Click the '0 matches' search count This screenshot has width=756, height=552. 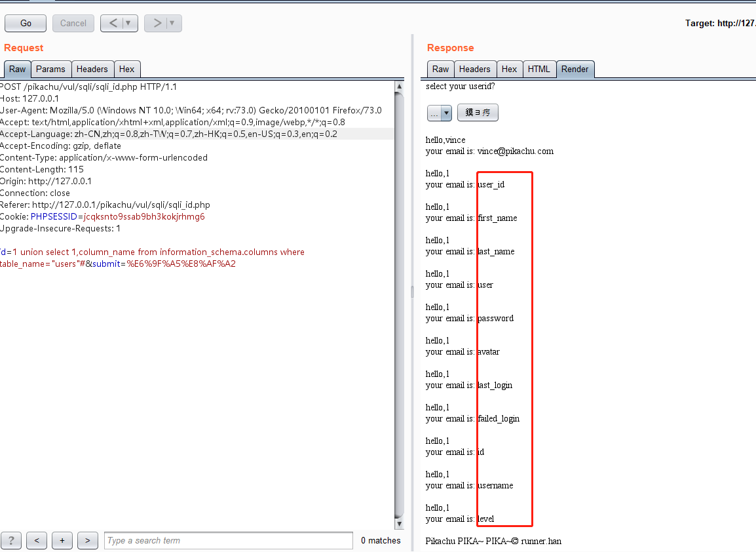pyautogui.click(x=381, y=540)
